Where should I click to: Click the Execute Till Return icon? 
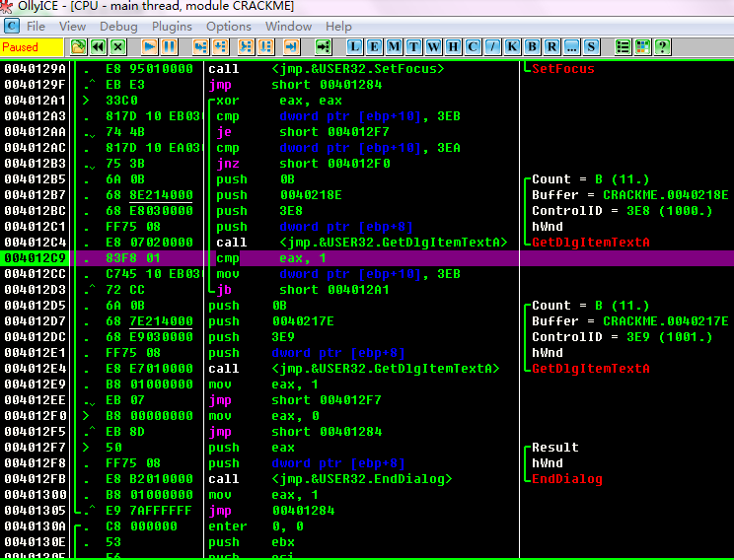coord(291,46)
